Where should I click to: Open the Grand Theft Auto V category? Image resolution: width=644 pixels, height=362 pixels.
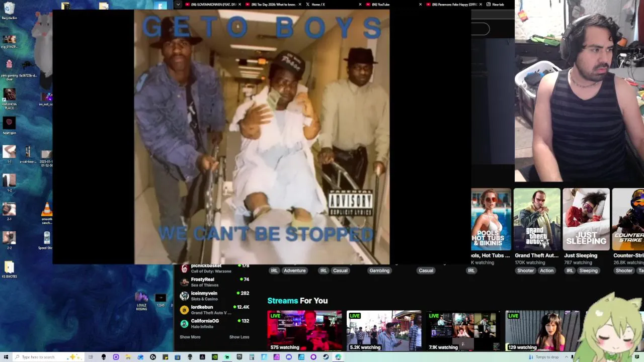(537, 219)
